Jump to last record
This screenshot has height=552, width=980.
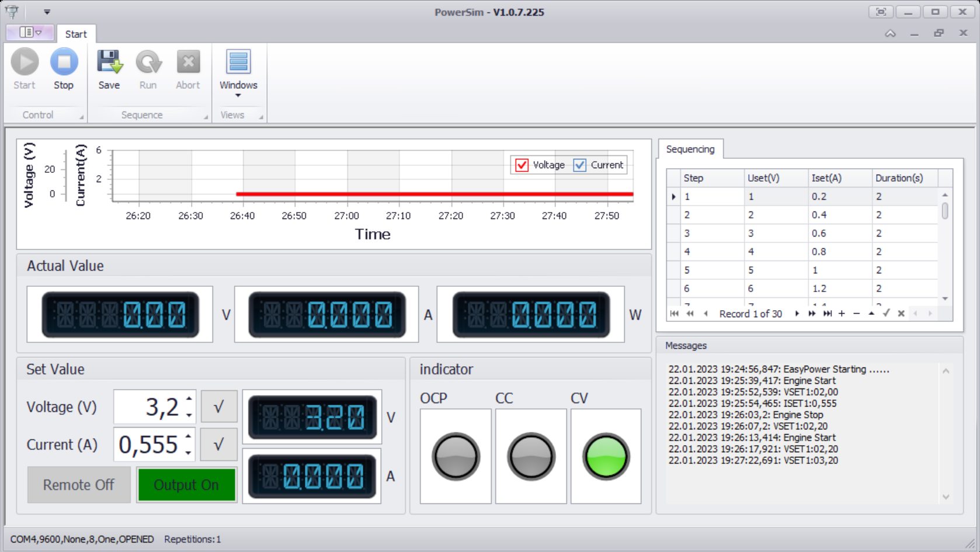pyautogui.click(x=827, y=314)
